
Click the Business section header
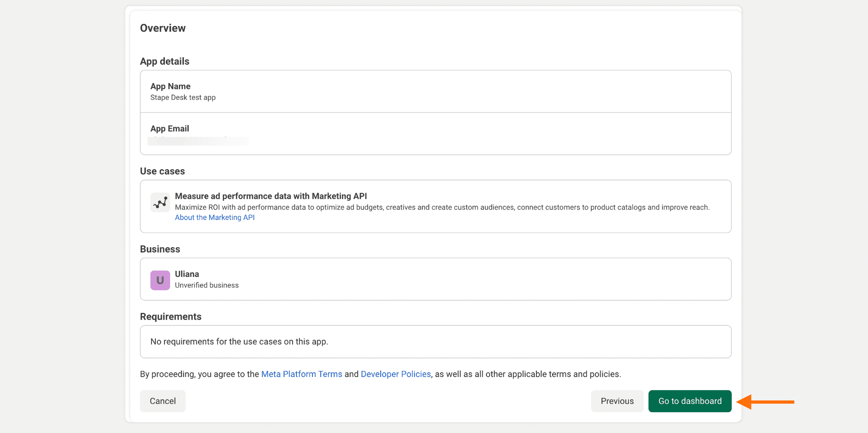click(x=160, y=249)
